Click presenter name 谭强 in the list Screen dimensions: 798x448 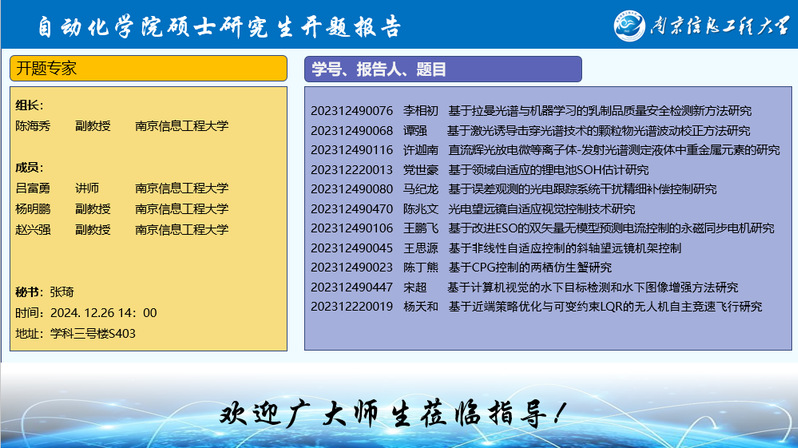[x=415, y=130]
